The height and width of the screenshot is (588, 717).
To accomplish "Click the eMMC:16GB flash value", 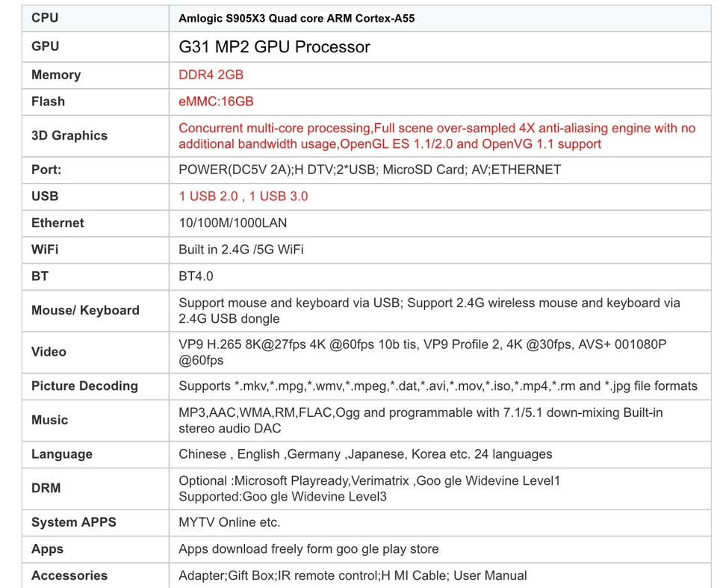I will pyautogui.click(x=216, y=101).
